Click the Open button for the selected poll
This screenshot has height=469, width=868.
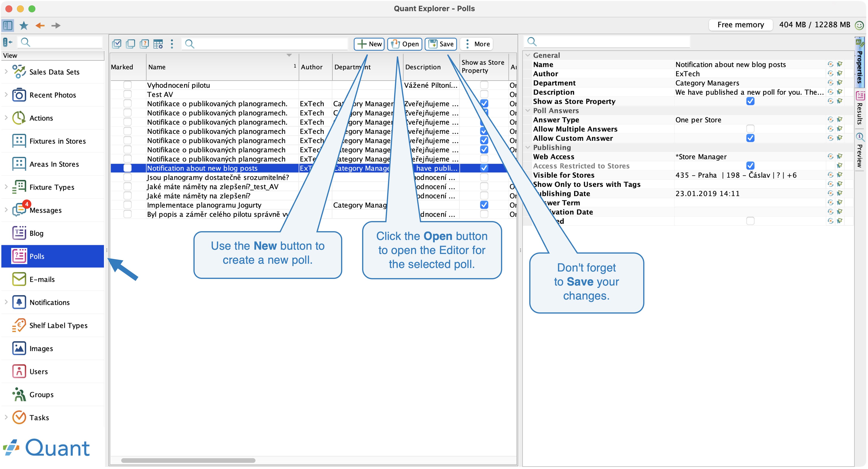click(404, 44)
